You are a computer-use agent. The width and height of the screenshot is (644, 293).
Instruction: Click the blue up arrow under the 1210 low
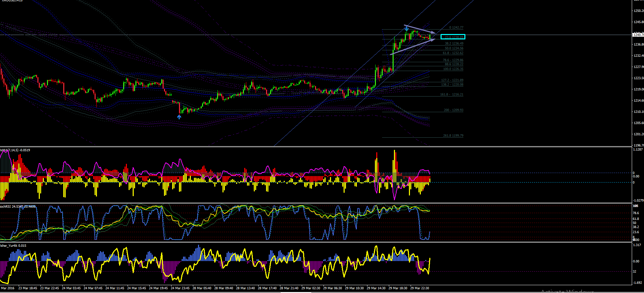(x=179, y=117)
